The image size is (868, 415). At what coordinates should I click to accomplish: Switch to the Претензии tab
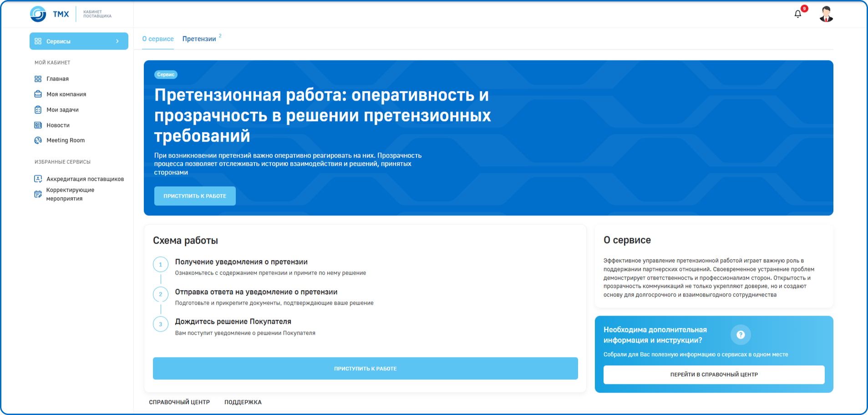[x=199, y=39]
